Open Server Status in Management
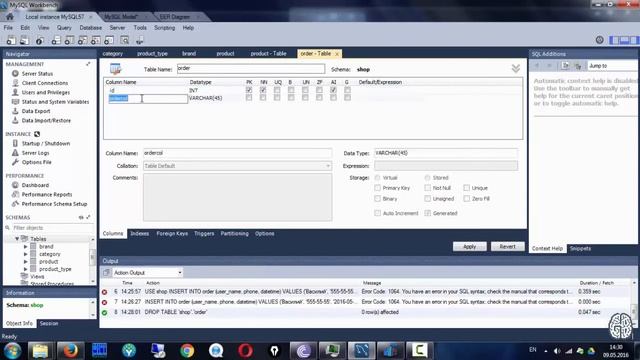This screenshot has height=360, width=640. (x=37, y=73)
